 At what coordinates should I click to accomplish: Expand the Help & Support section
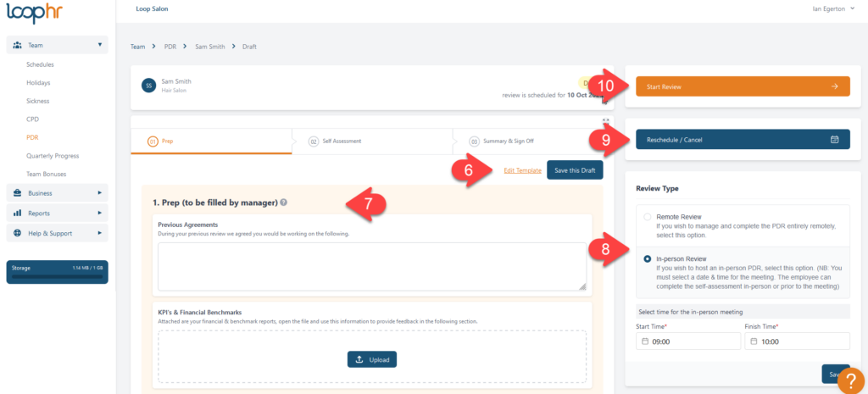100,234
